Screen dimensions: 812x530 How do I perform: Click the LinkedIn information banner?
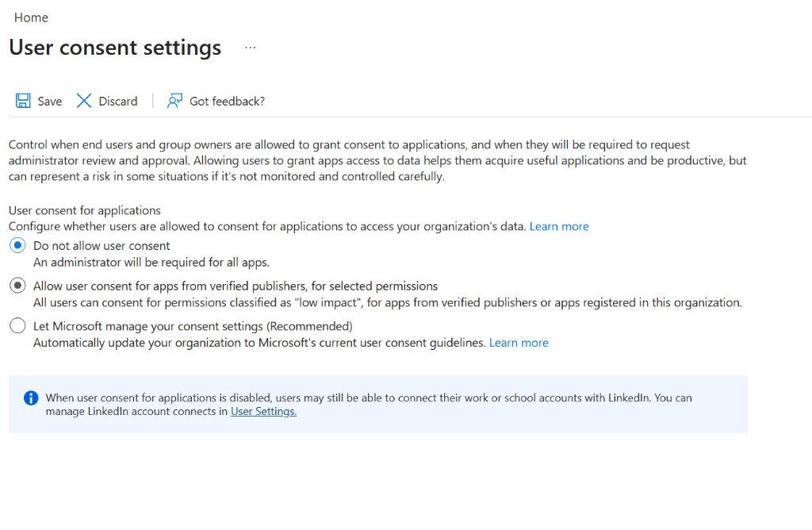[x=377, y=404]
